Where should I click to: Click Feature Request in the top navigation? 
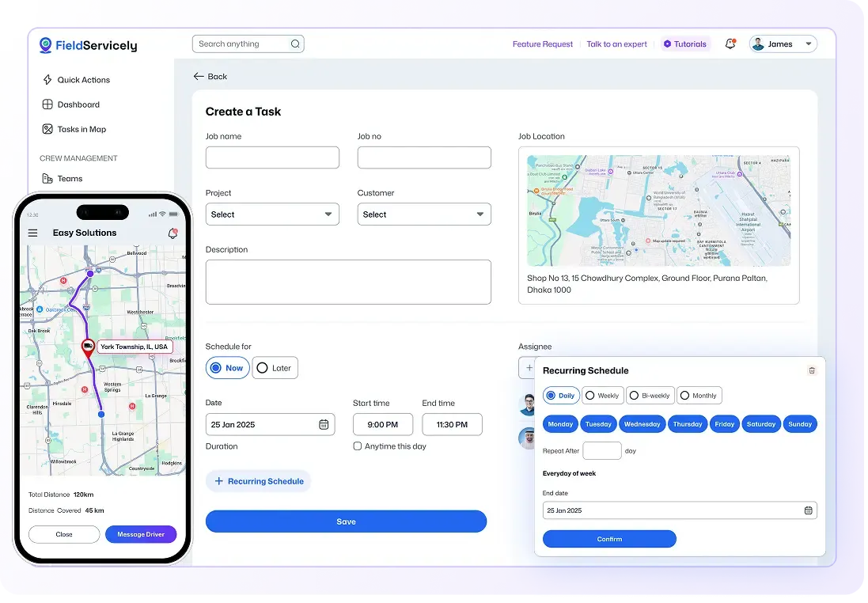click(x=543, y=44)
